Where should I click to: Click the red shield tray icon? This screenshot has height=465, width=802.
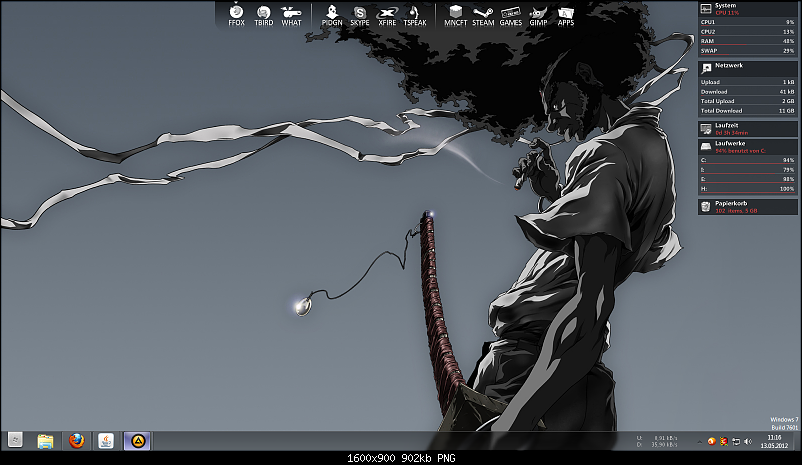point(724,441)
